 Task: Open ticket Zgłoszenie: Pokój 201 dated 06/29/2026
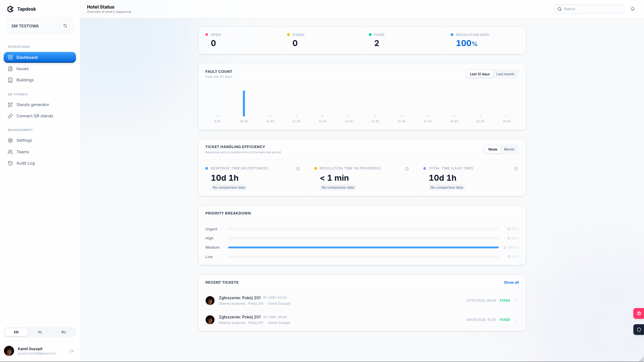[x=362, y=320]
